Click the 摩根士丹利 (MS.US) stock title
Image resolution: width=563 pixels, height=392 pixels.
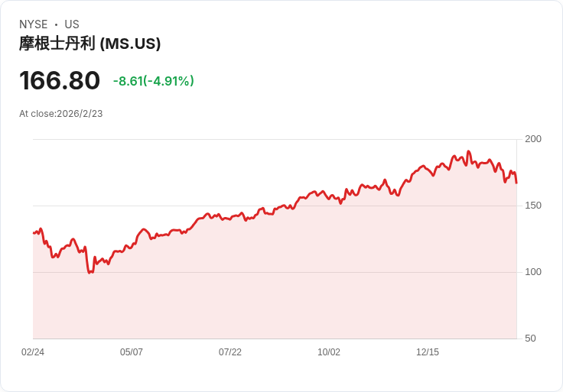pos(89,44)
